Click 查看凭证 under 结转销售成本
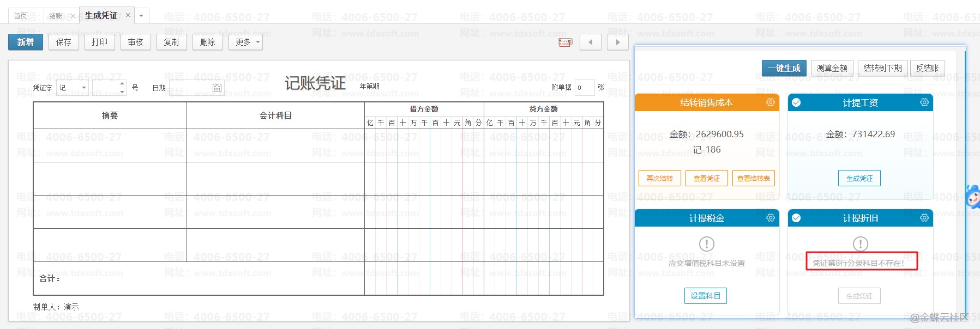The width and height of the screenshot is (980, 329). point(706,178)
